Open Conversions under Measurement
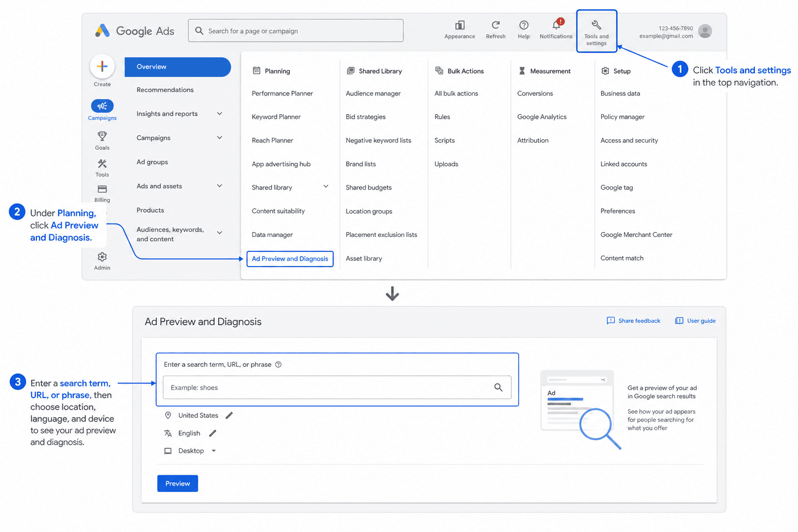Screen dimensions: 798x532 point(535,94)
